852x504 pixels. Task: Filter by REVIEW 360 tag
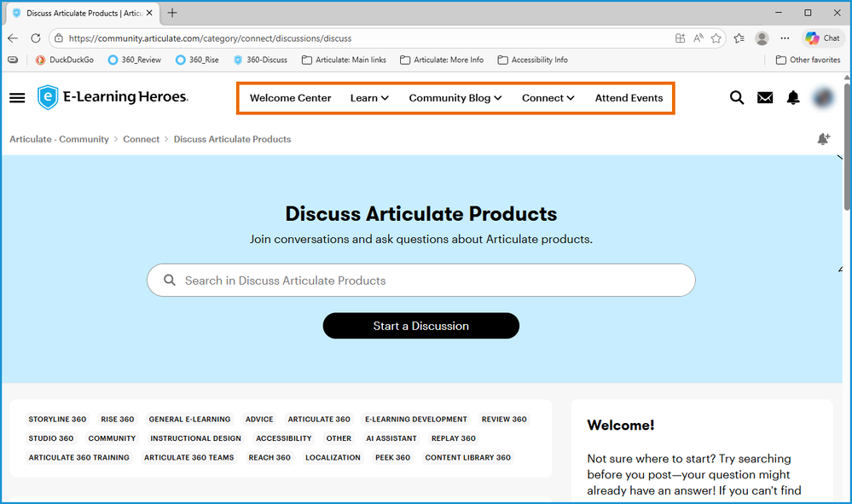tap(504, 420)
